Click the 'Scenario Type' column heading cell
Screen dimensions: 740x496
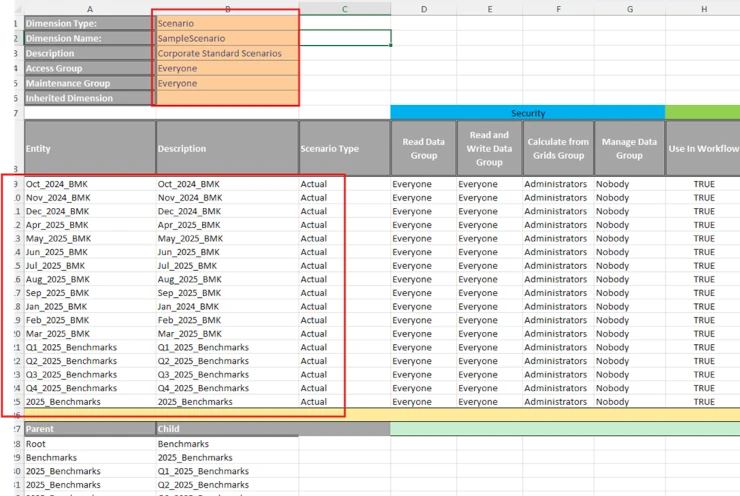click(344, 149)
